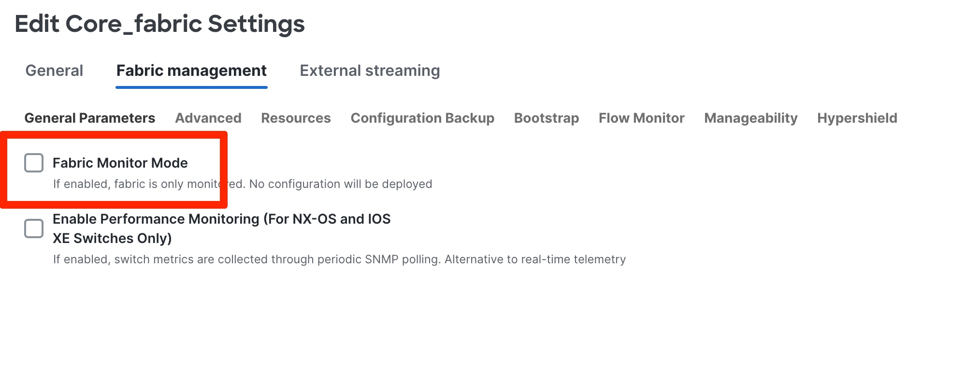
Task: Enable the Fabric Monitor Mode checkbox
Action: [x=34, y=163]
